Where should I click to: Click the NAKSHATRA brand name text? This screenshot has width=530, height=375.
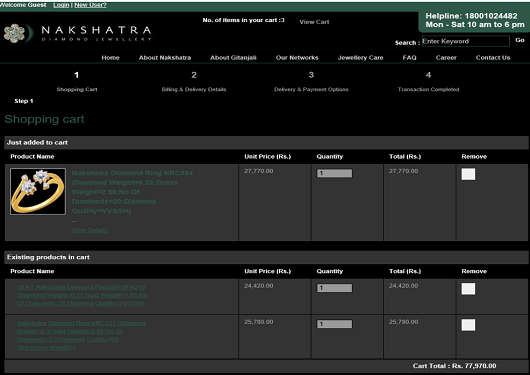pos(96,30)
